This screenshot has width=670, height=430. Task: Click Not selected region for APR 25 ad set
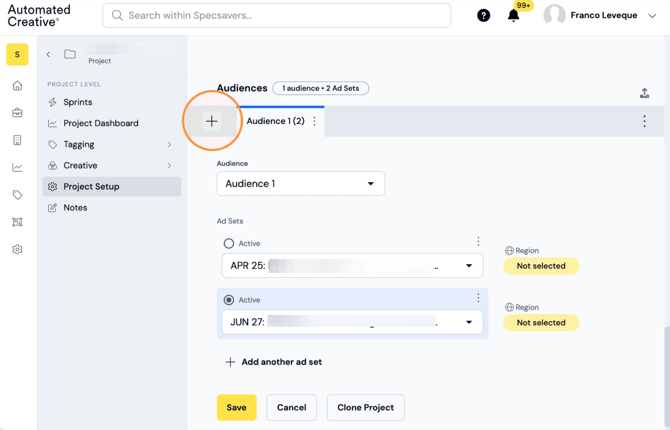coord(541,266)
